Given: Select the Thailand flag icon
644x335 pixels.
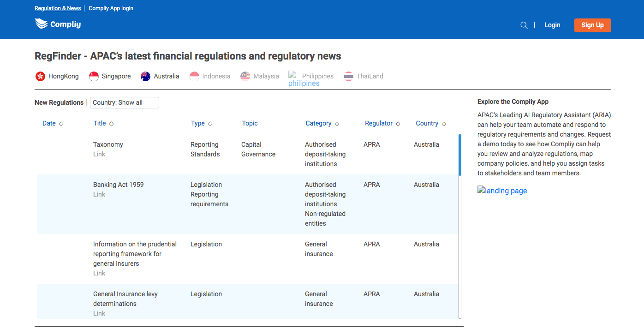Looking at the screenshot, I should tap(349, 76).
